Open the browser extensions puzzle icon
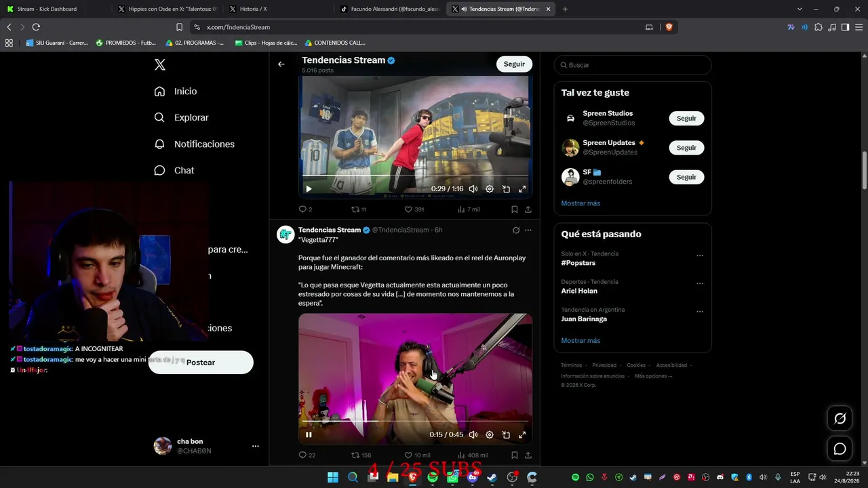868x488 pixels. [x=818, y=27]
